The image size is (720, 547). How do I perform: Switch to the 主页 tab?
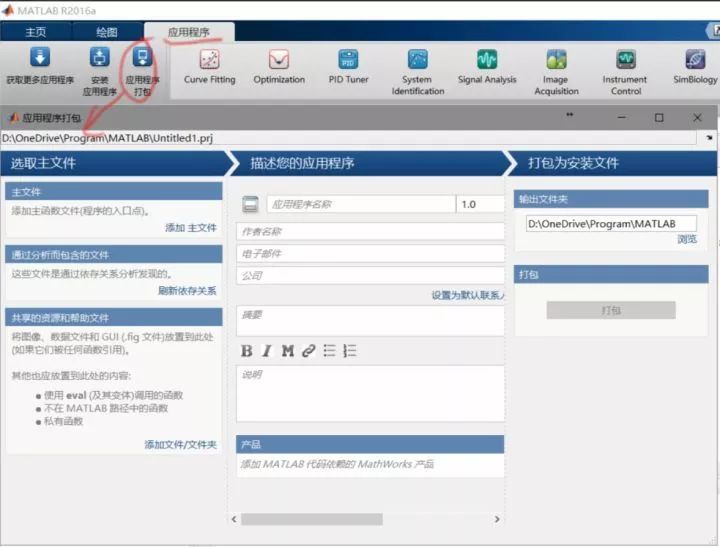tap(36, 32)
